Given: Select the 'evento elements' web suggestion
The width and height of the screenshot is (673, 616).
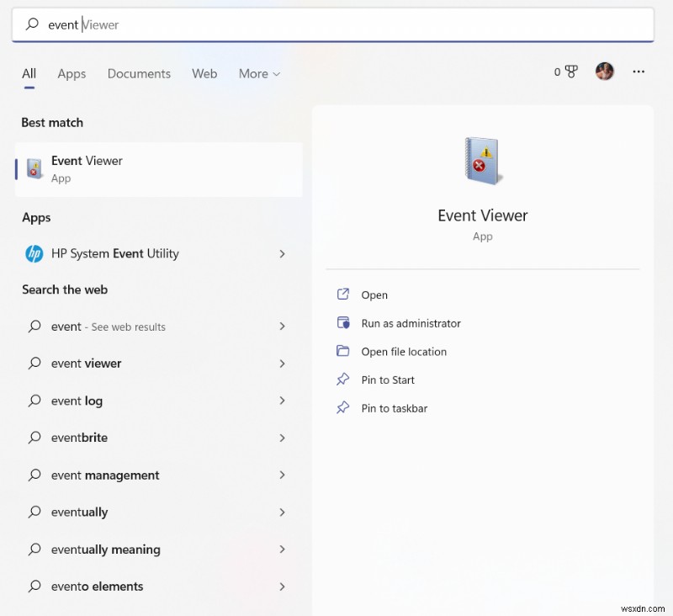Looking at the screenshot, I should 159,587.
